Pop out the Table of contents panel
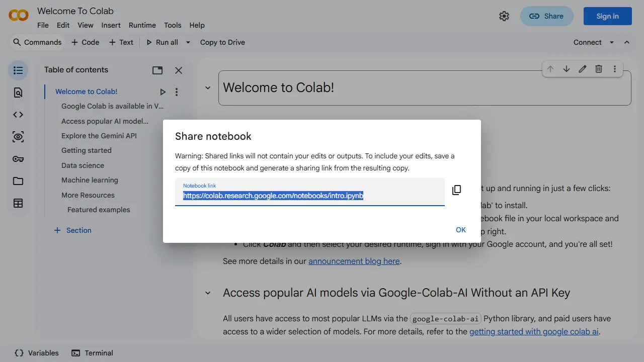Viewport: 644px width, 362px height. [x=157, y=70]
